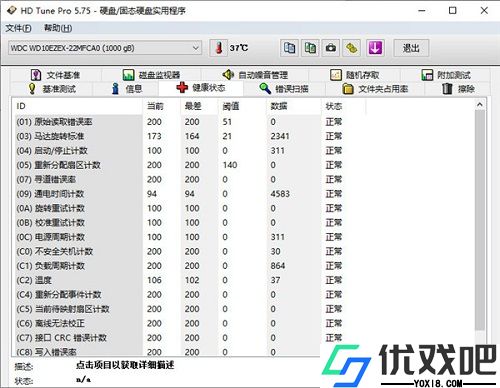Click the thermometer temperature icon
This screenshot has width=500, height=388.
click(x=219, y=48)
